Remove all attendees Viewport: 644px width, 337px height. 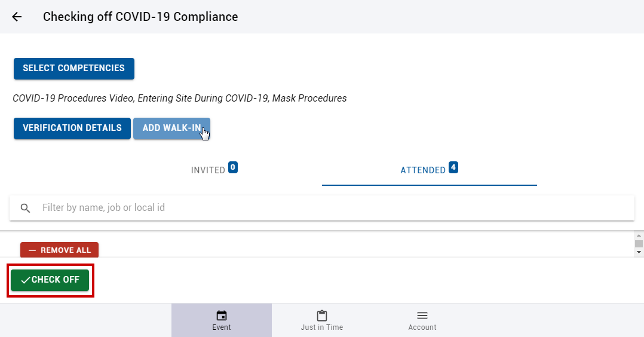[x=60, y=250]
